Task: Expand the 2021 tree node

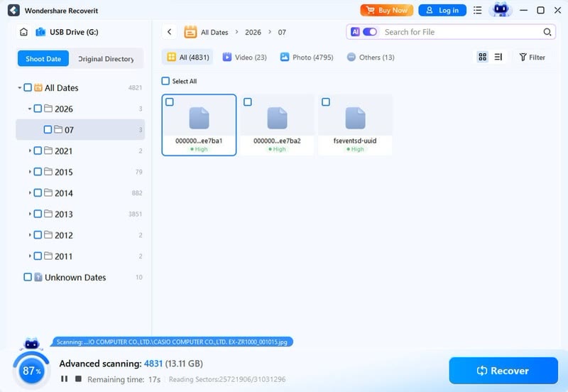Action: pyautogui.click(x=29, y=151)
